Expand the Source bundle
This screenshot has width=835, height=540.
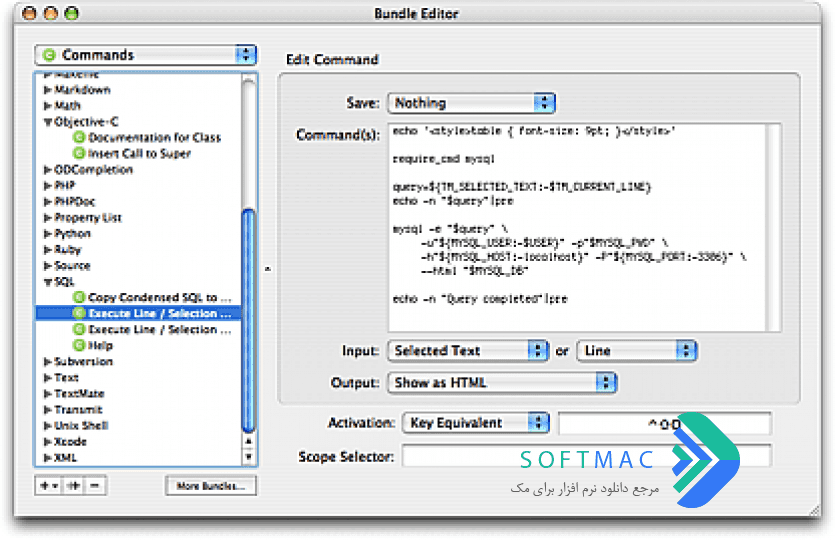pos(47,265)
